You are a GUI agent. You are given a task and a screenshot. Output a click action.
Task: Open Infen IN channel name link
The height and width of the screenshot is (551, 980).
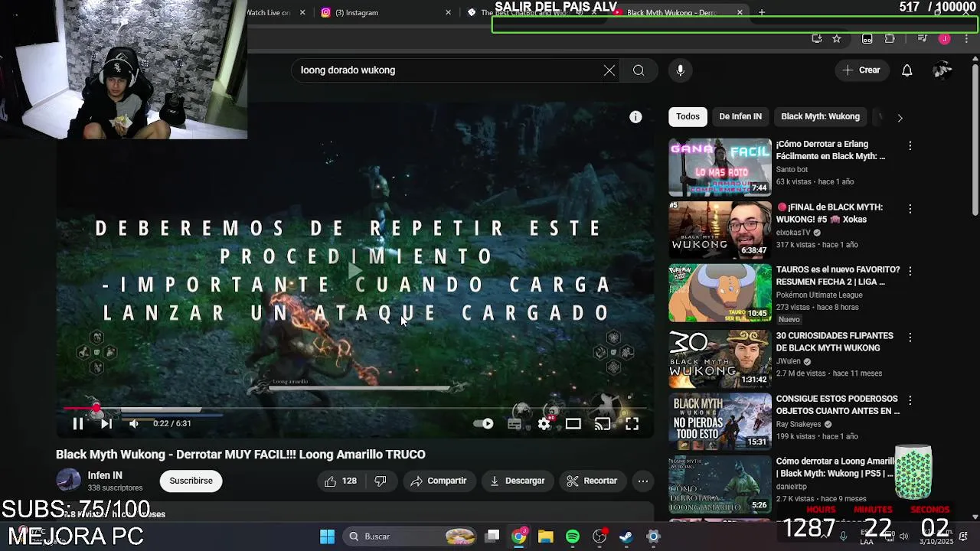click(x=105, y=475)
